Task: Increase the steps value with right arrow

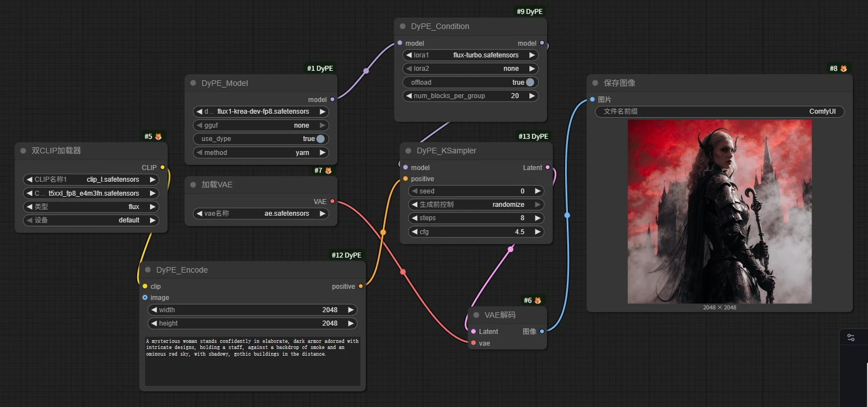Action: [538, 218]
